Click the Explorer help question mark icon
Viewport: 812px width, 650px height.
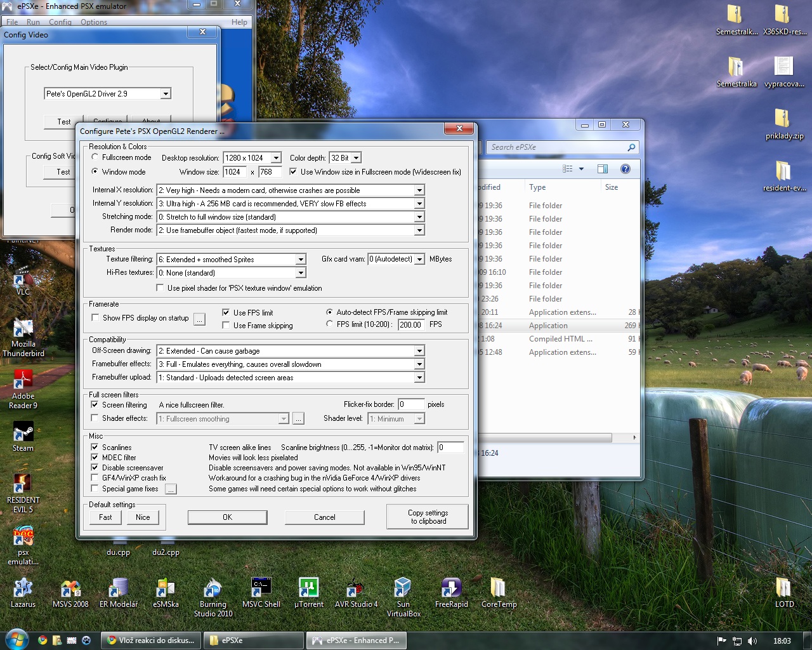(625, 169)
